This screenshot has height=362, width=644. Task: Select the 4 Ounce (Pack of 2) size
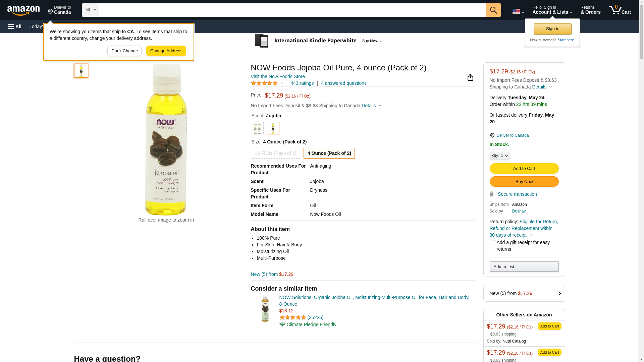point(329,153)
